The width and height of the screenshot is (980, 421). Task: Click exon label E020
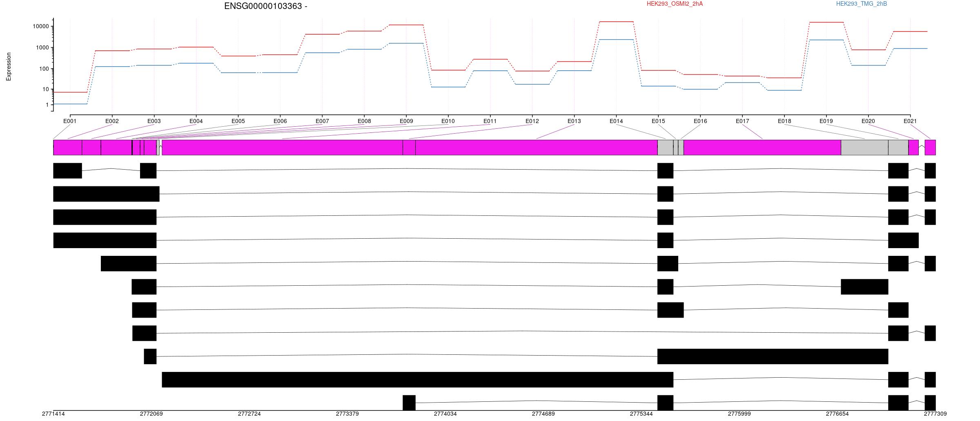click(868, 121)
